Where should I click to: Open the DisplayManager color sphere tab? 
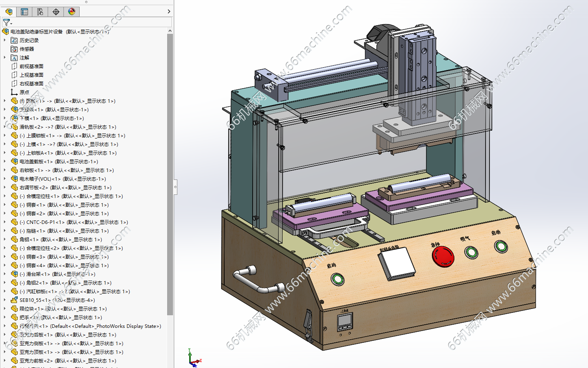[x=72, y=12]
